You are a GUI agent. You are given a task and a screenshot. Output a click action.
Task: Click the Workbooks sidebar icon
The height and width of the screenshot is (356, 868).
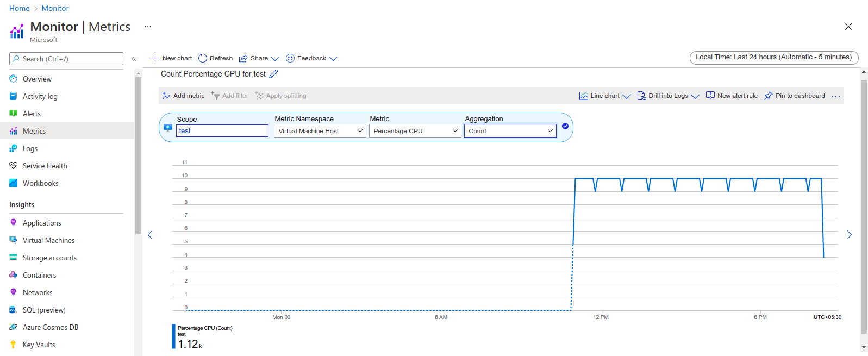(x=14, y=183)
